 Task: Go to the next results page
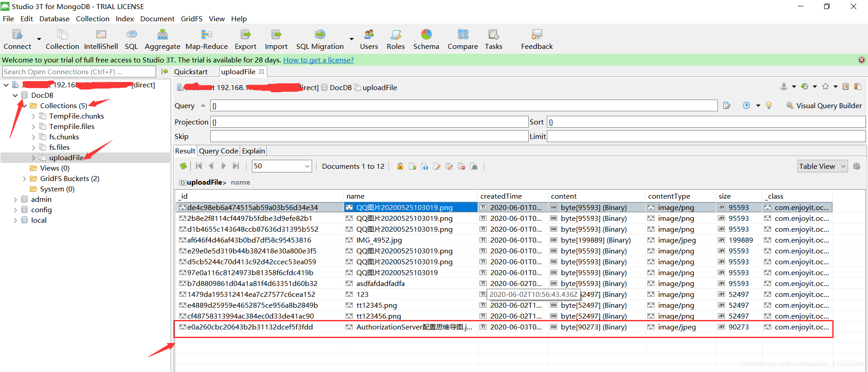[x=223, y=166]
